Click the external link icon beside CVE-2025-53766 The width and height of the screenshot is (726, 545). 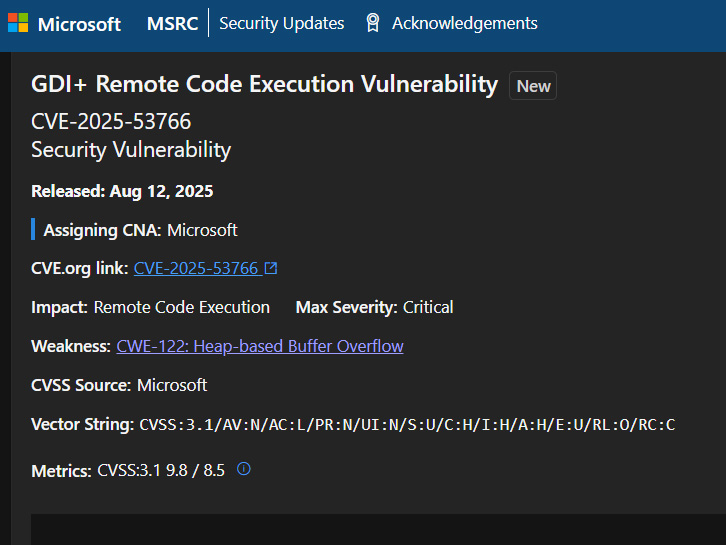[271, 268]
